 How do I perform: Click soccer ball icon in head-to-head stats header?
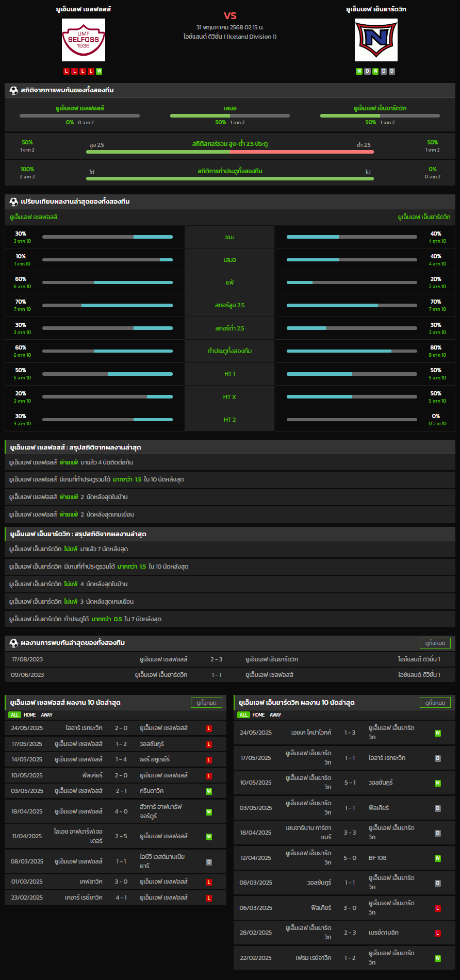[x=14, y=90]
